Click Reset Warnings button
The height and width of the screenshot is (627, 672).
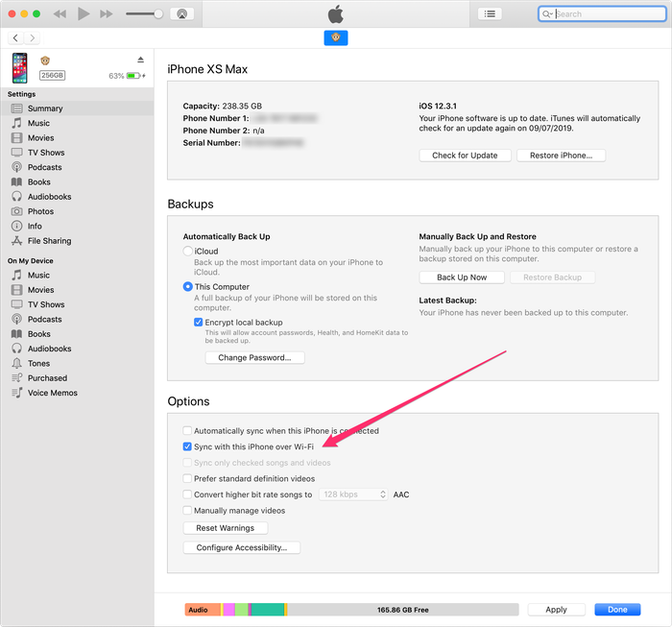[x=226, y=528]
